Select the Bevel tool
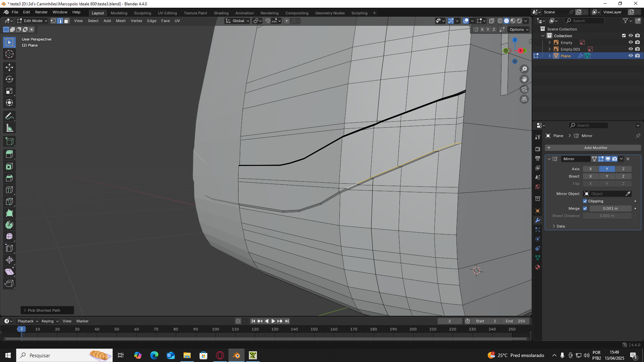 click(9, 178)
